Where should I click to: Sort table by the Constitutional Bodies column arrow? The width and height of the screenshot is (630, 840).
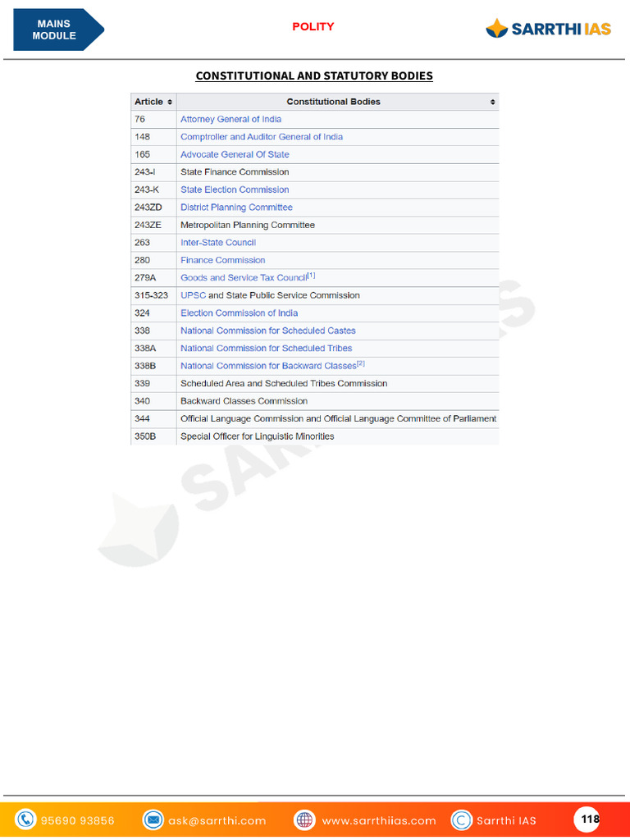[x=492, y=102]
